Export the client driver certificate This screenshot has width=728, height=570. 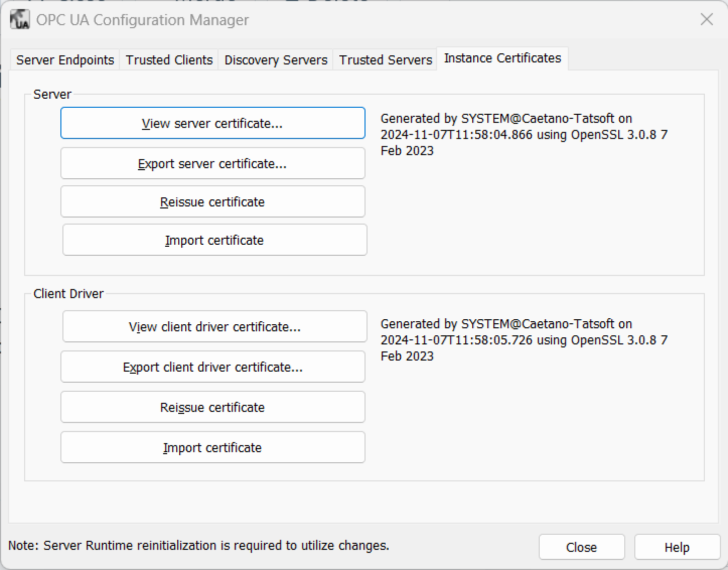coord(212,367)
